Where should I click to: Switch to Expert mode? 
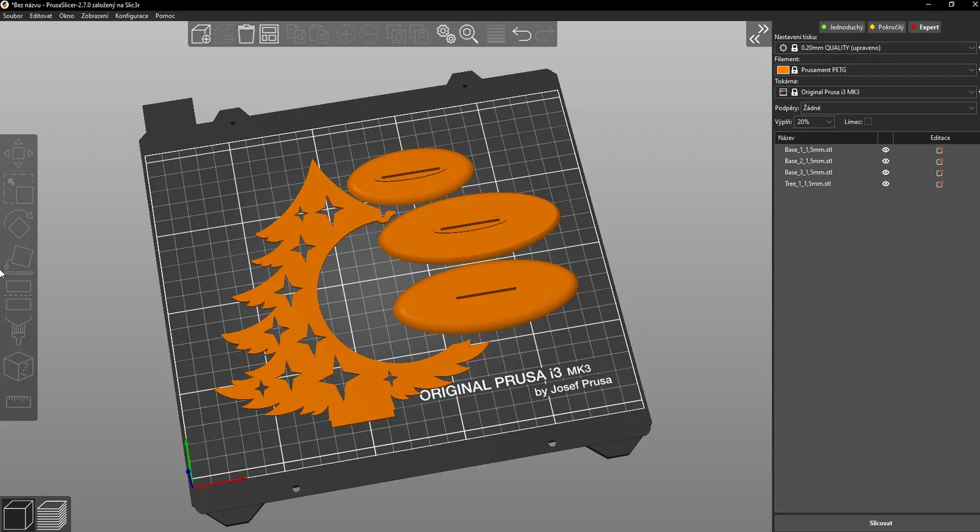[x=925, y=27]
